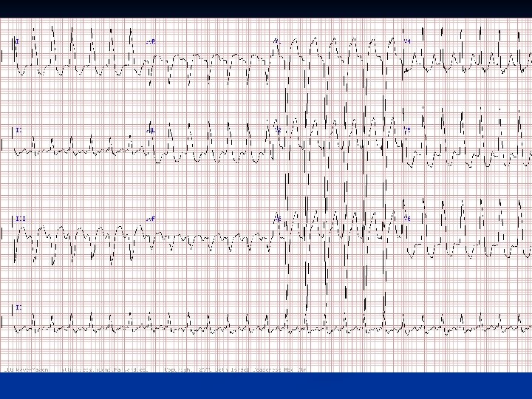Screen dimensions: 532x399
Task: Click the lead I label
Action: click(x=17, y=41)
